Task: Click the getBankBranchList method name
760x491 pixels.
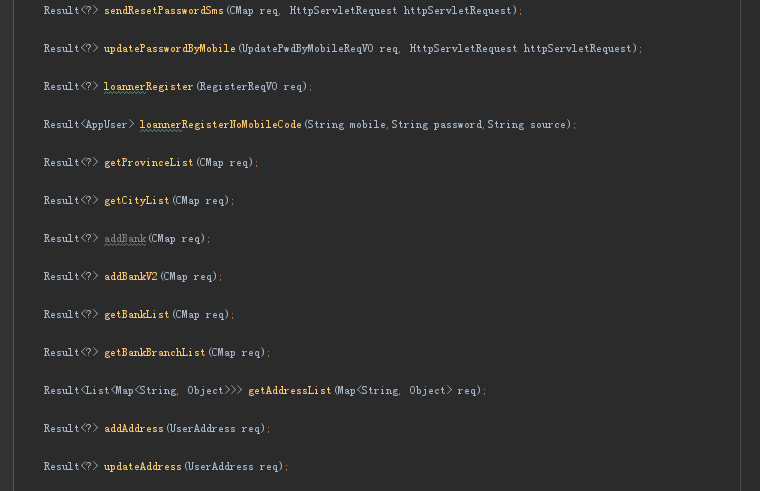Action: (x=155, y=352)
